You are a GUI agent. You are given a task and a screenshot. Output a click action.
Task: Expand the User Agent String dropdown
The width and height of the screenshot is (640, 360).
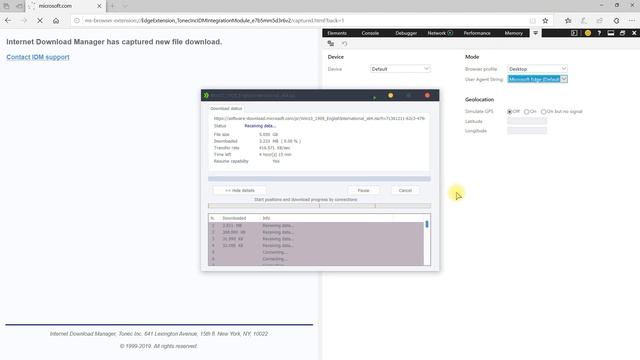pyautogui.click(x=537, y=79)
